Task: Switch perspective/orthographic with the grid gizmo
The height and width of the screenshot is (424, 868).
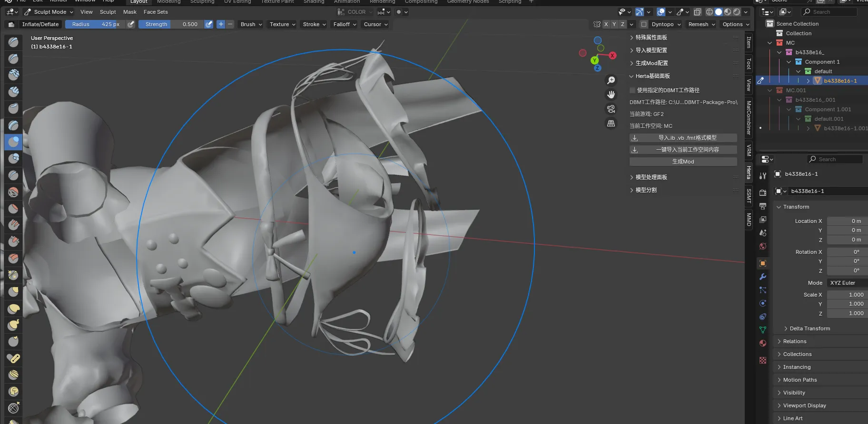Action: tap(611, 123)
